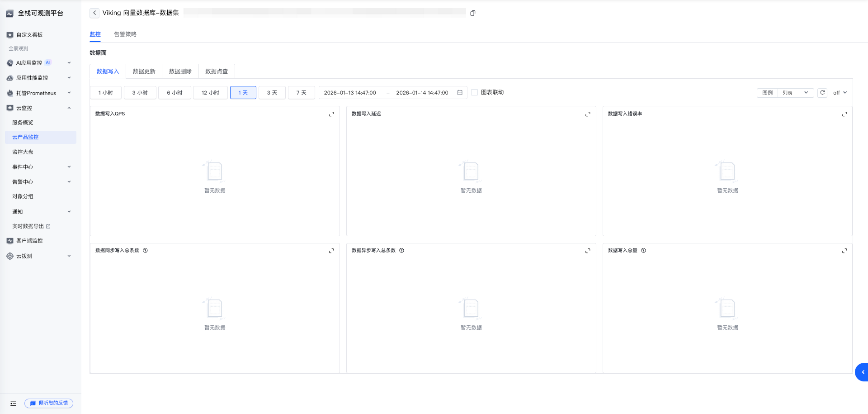868x414 pixels.
Task: Expand the 数据写入延迟 chart to fullscreen
Action: point(588,114)
